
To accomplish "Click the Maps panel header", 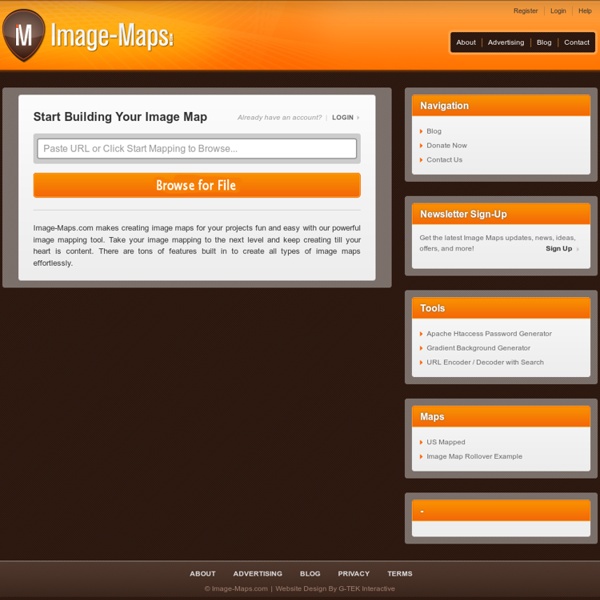I will (x=501, y=416).
